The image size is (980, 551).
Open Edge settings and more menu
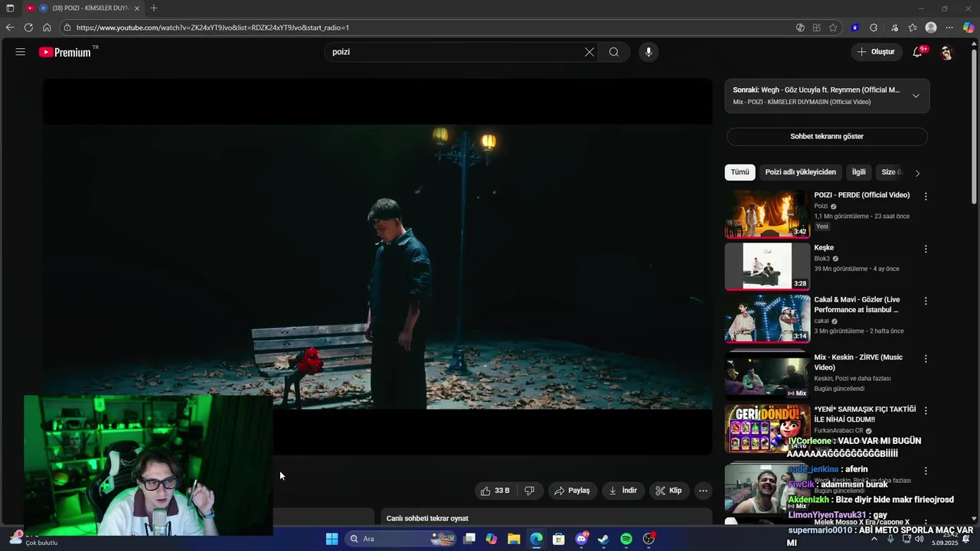[949, 28]
